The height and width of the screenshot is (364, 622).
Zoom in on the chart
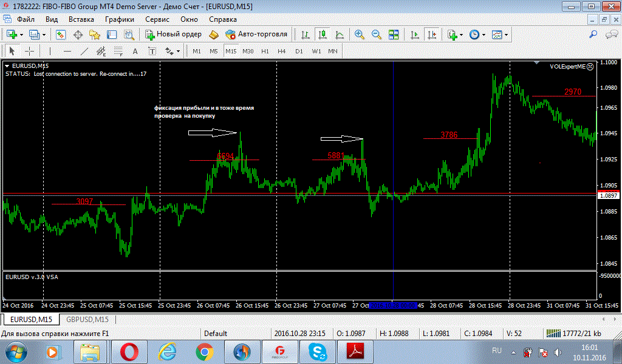(360, 35)
